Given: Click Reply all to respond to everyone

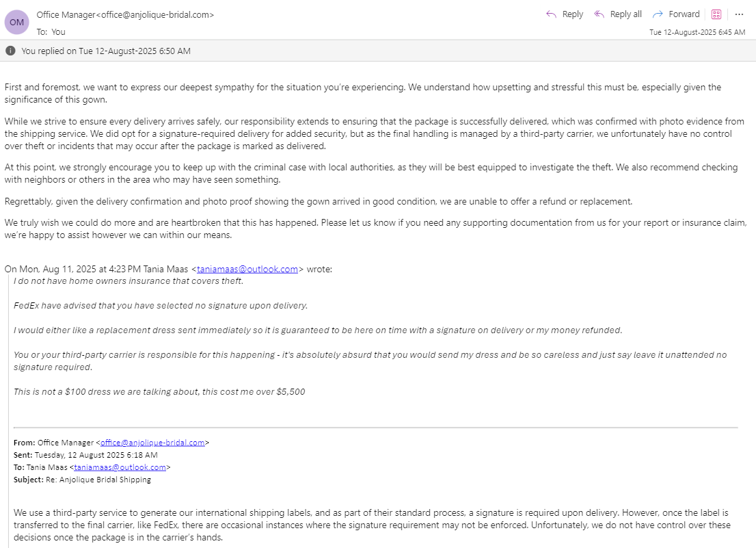Looking at the screenshot, I should click(618, 14).
